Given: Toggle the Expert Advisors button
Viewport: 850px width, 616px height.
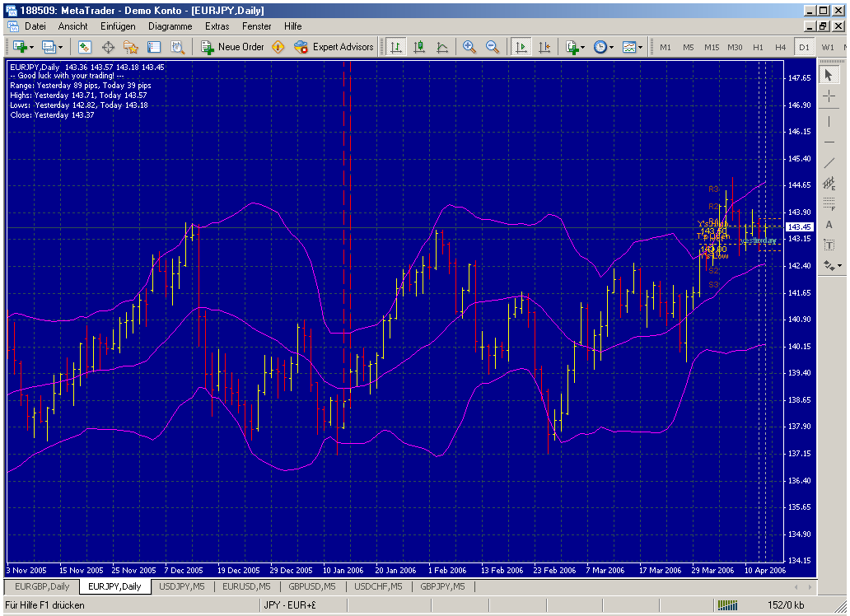Looking at the screenshot, I should click(334, 47).
